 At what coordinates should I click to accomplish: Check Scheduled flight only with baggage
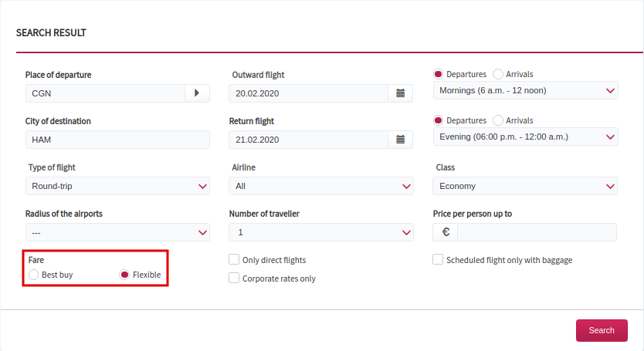[x=438, y=259]
